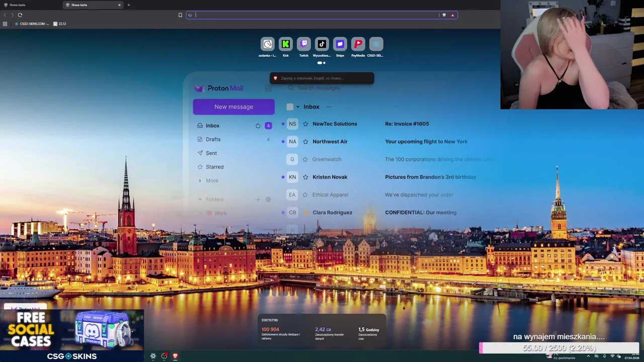Star the Northwest Air email

[x=305, y=141]
